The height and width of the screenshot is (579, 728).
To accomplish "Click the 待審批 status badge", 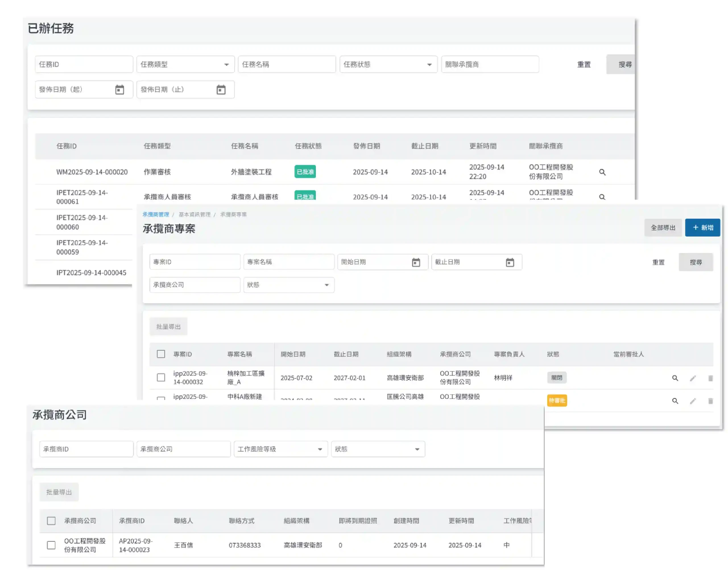I will pos(557,401).
